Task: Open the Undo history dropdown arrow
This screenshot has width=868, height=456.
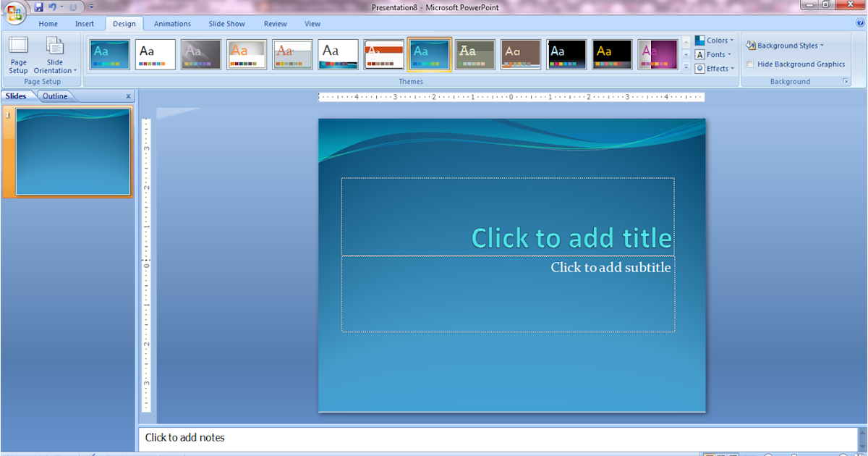Action: point(61,7)
